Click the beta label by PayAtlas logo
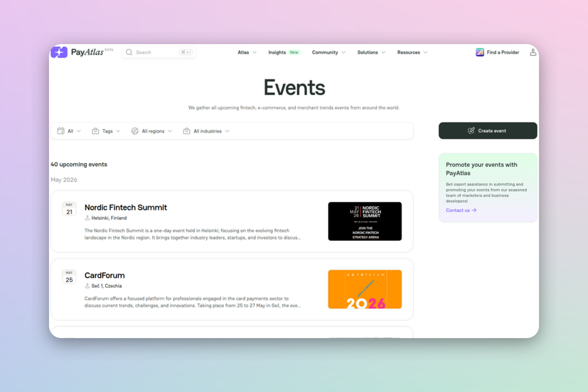The width and height of the screenshot is (588, 392). pos(109,49)
